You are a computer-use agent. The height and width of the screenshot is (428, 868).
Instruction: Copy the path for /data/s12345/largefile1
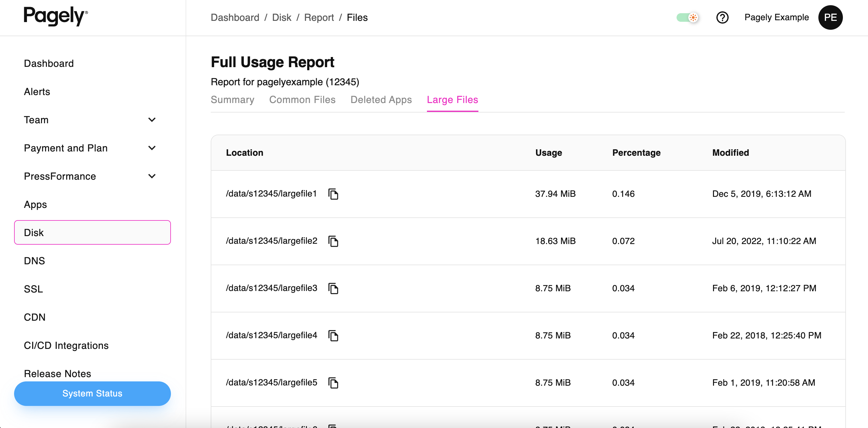tap(333, 194)
